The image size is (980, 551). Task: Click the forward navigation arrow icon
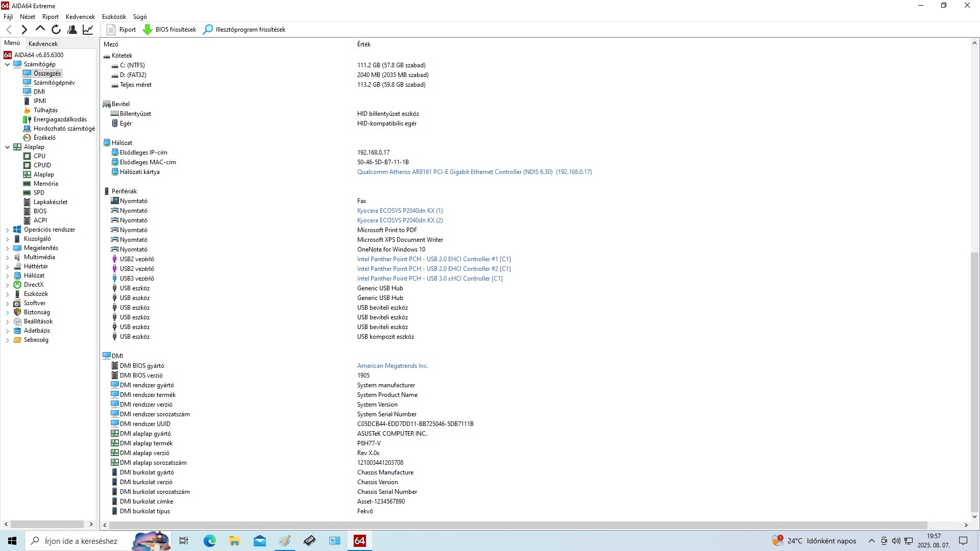(24, 30)
